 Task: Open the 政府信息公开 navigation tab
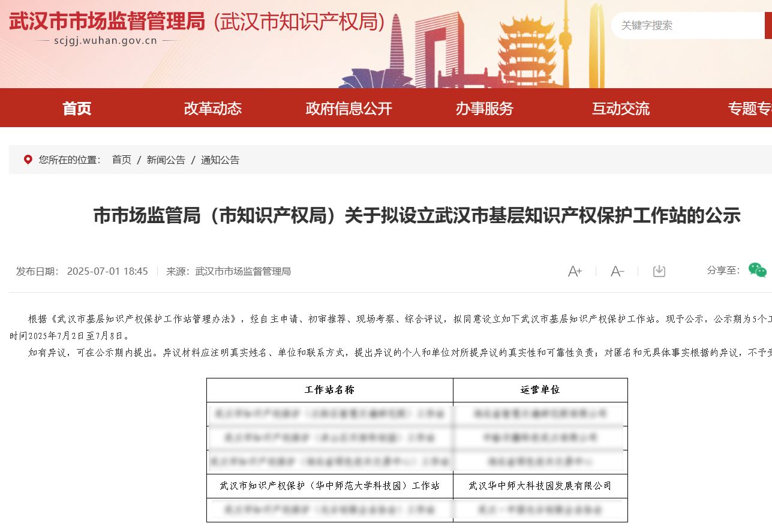pyautogui.click(x=349, y=109)
